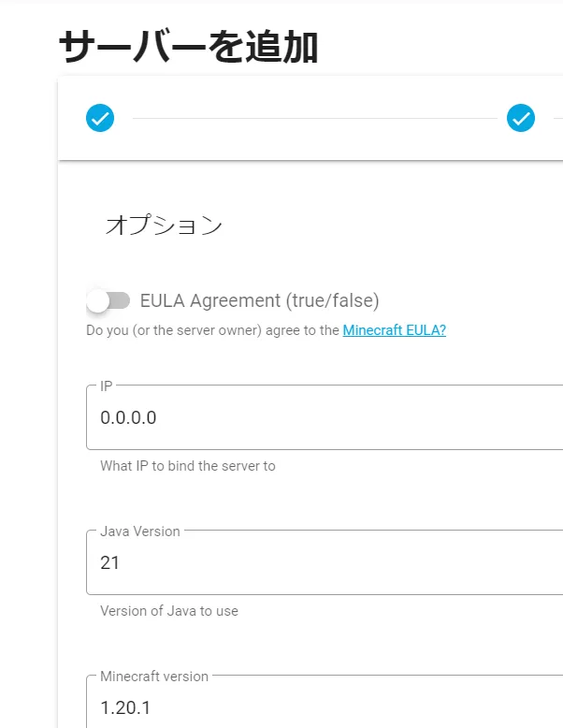
Task: Click the 'Do you (or the server owner)' text
Action: 212,330
